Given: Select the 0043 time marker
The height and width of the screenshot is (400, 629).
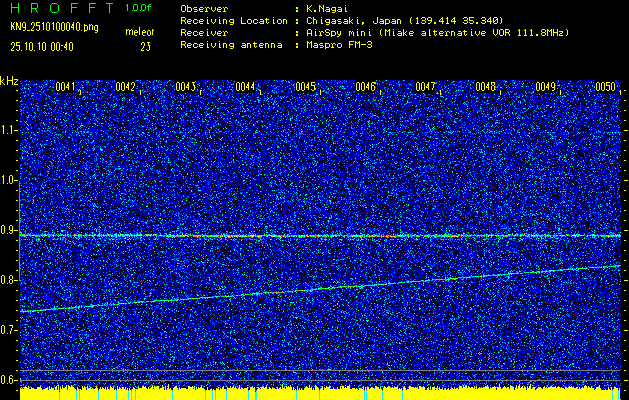Looking at the screenshot, I should coord(186,87).
